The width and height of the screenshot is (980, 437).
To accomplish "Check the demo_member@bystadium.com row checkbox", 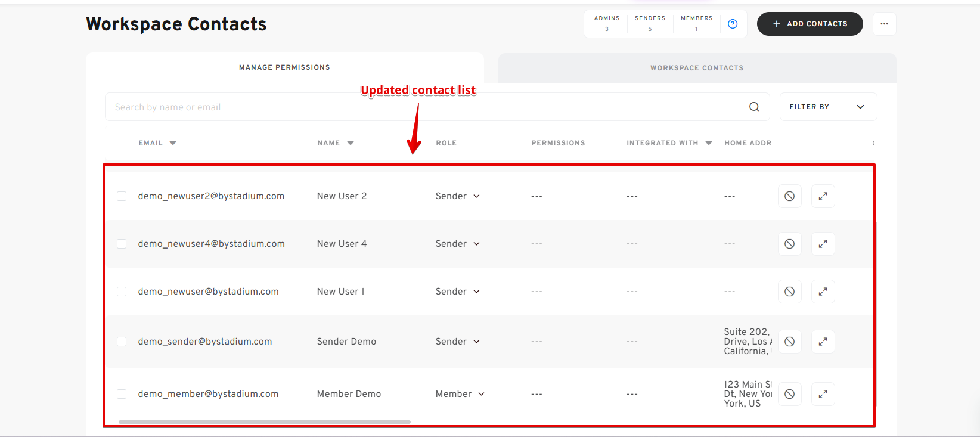I will (x=122, y=394).
